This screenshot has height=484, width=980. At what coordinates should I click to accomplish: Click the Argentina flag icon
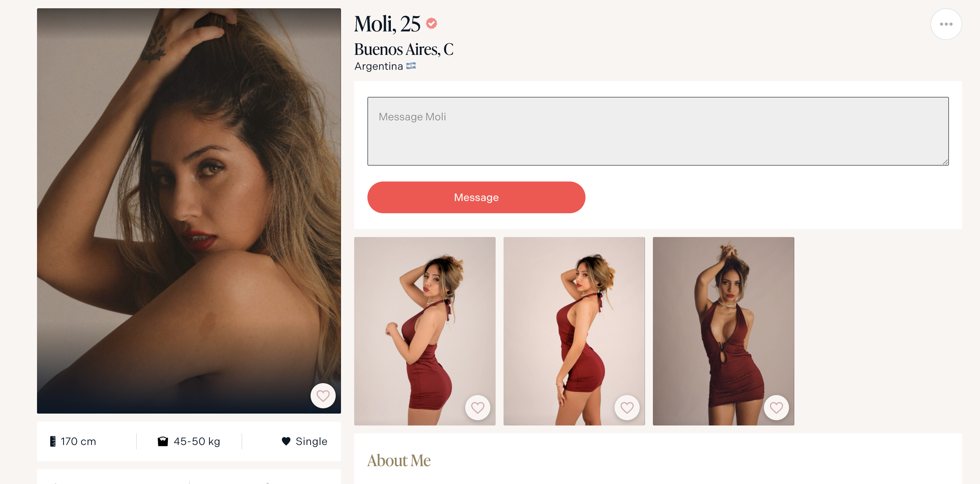[x=411, y=66]
